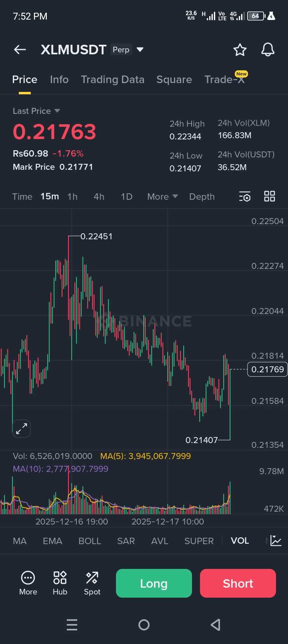Open the four-square chart layout icon
Viewport: 288px width, 644px height.
(270, 196)
